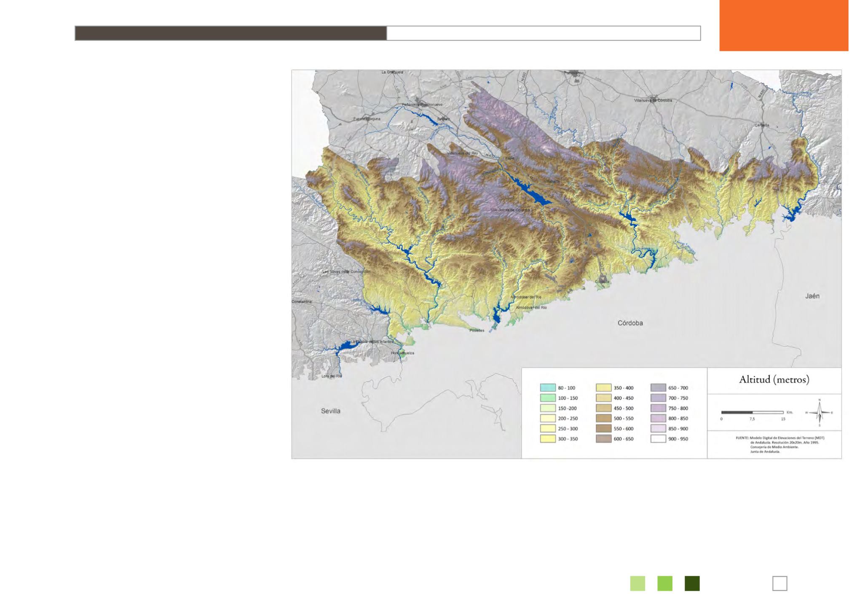The height and width of the screenshot is (613, 868).
Task: Click the CO-31 road label near Córdoba
Action: (x=603, y=266)
